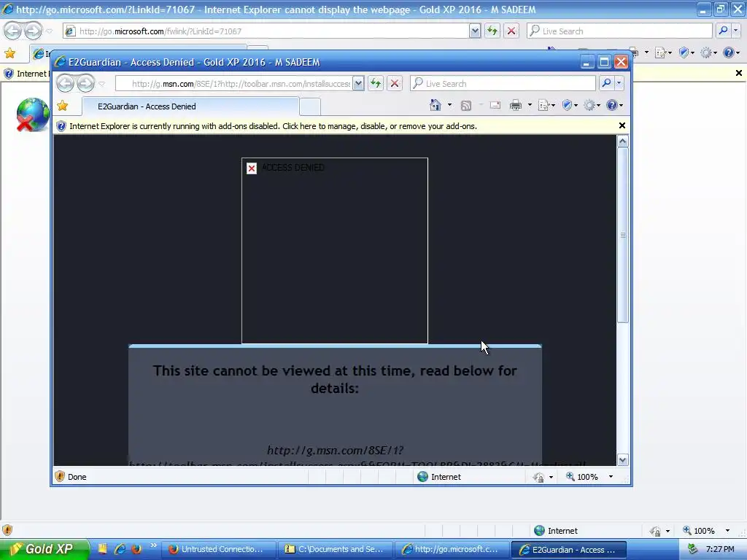Open Safety shield menu in E2Guardian window

[566, 105]
